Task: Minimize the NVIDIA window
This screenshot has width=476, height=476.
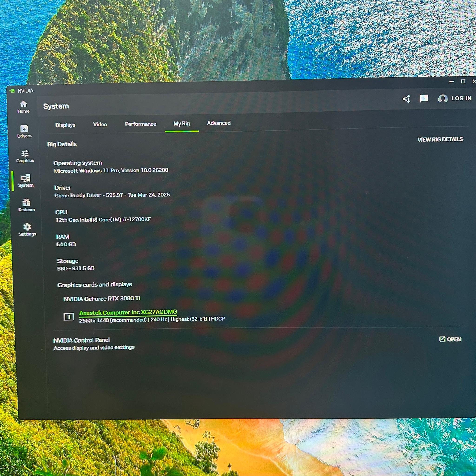Action: 452,82
